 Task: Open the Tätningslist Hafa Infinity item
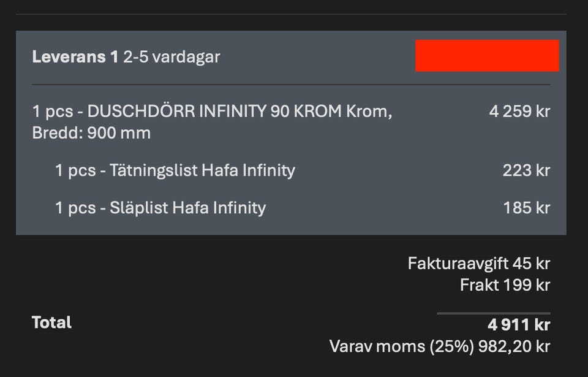[x=202, y=170]
